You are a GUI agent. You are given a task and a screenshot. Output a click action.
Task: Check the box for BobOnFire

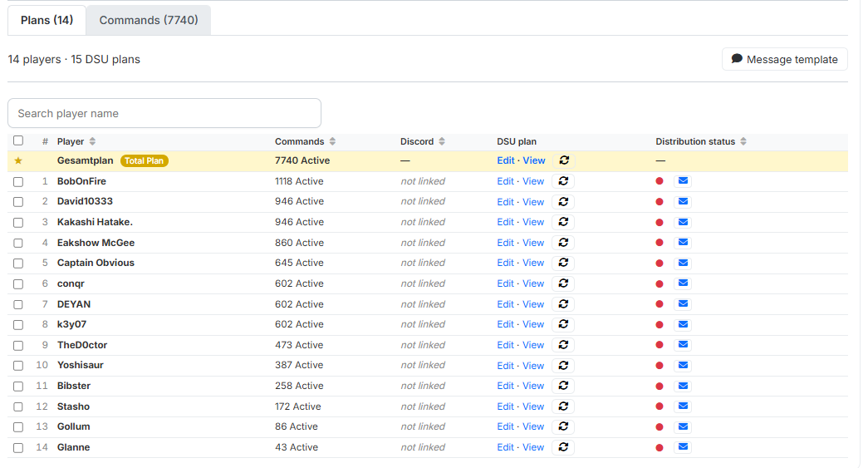coord(18,182)
